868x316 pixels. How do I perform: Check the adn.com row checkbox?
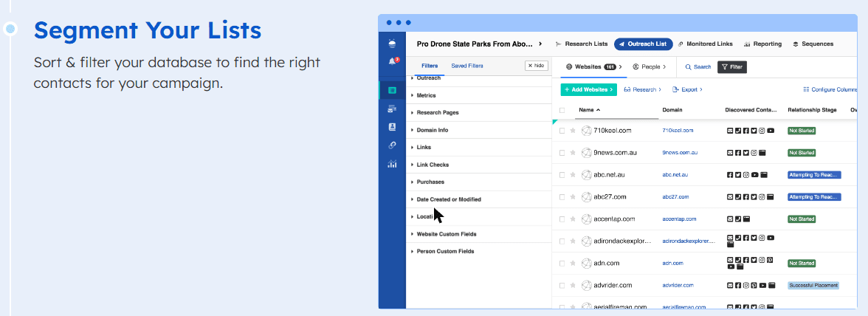pyautogui.click(x=562, y=264)
